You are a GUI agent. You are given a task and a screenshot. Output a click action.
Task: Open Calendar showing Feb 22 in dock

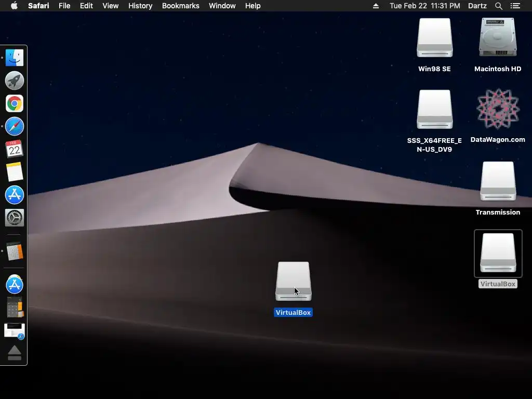(x=14, y=149)
